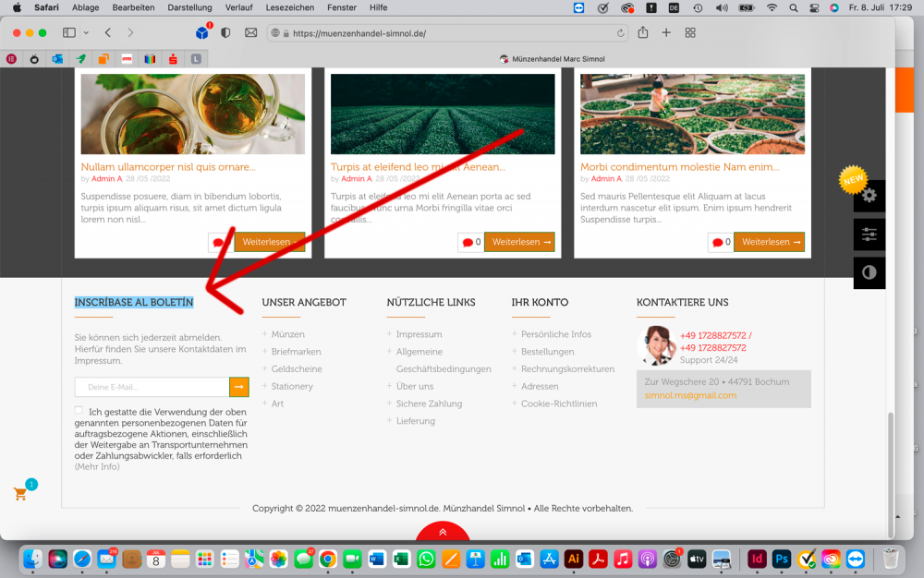Show the tab overview grid
The height and width of the screenshot is (578, 924).
point(690,33)
